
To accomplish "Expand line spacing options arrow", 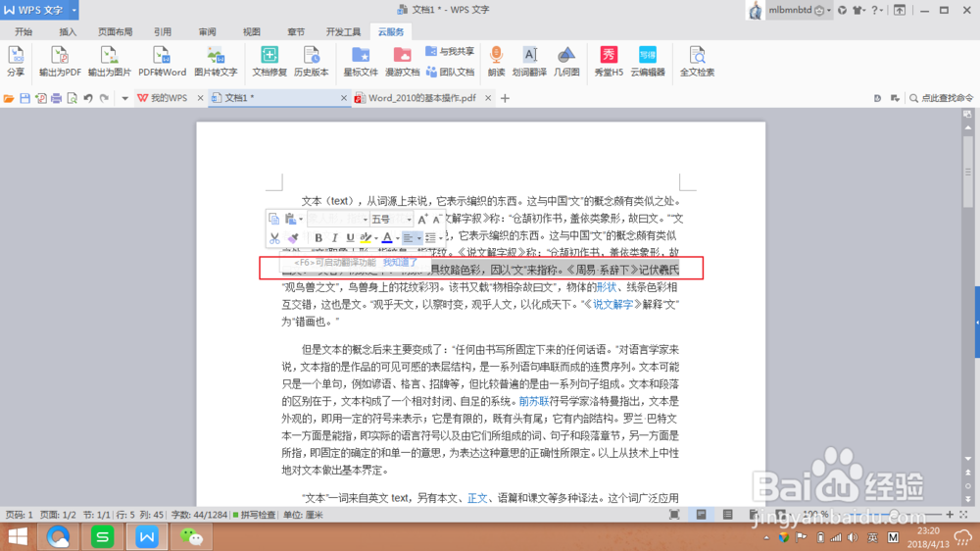I will tap(441, 237).
